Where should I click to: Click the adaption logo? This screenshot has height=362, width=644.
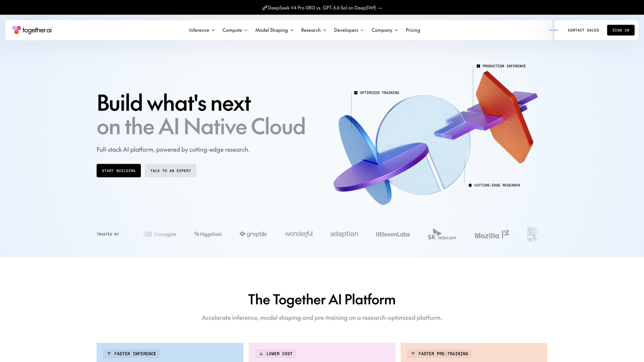[344, 234]
